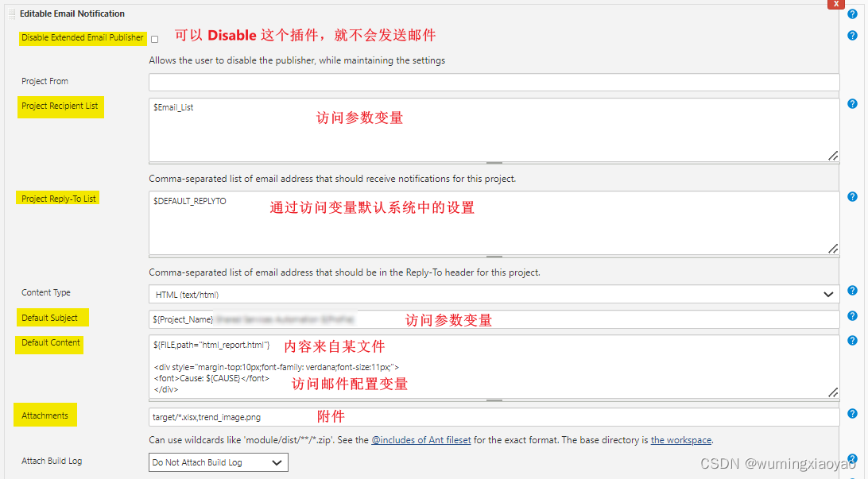Viewport: 868px width, 479px height.
Task: Open help icon for Default Subject
Action: pyautogui.click(x=852, y=316)
